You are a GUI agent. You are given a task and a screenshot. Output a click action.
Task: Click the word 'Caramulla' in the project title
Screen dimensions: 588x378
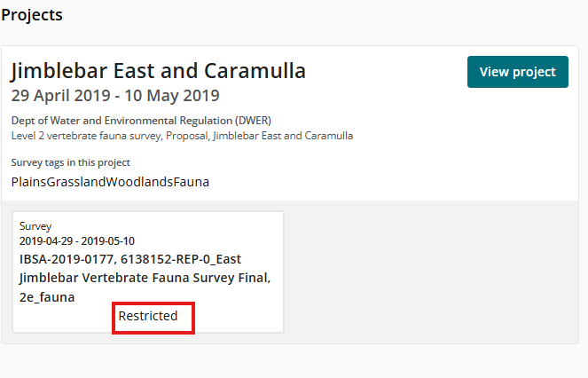(255, 71)
